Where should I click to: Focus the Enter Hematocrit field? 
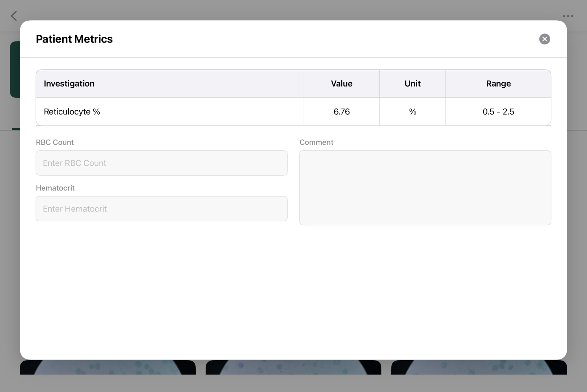pyautogui.click(x=161, y=209)
